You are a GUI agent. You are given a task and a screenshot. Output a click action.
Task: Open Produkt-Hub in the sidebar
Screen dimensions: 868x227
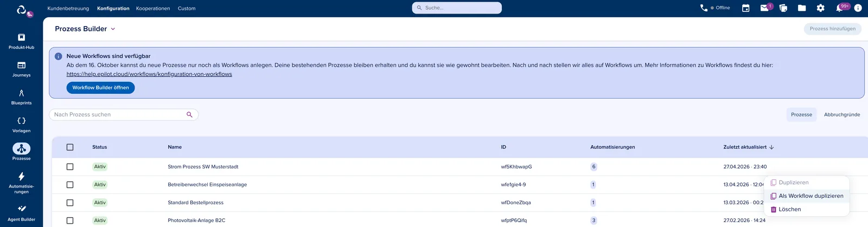21,42
